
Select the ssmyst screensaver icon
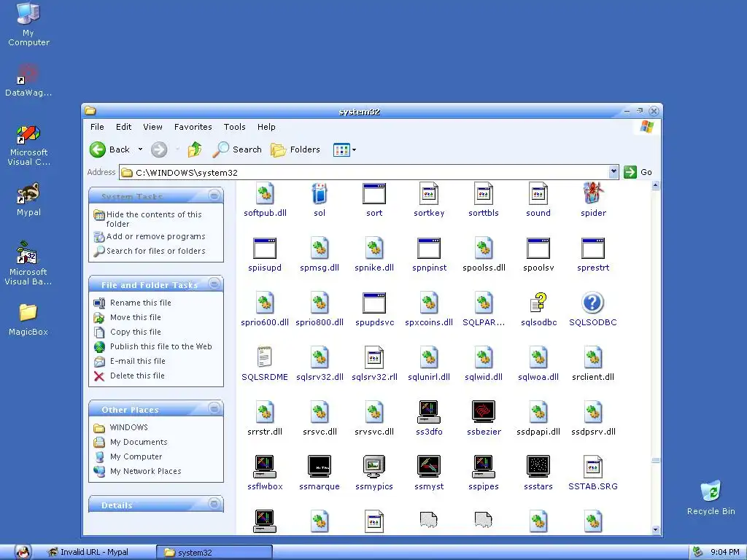429,467
